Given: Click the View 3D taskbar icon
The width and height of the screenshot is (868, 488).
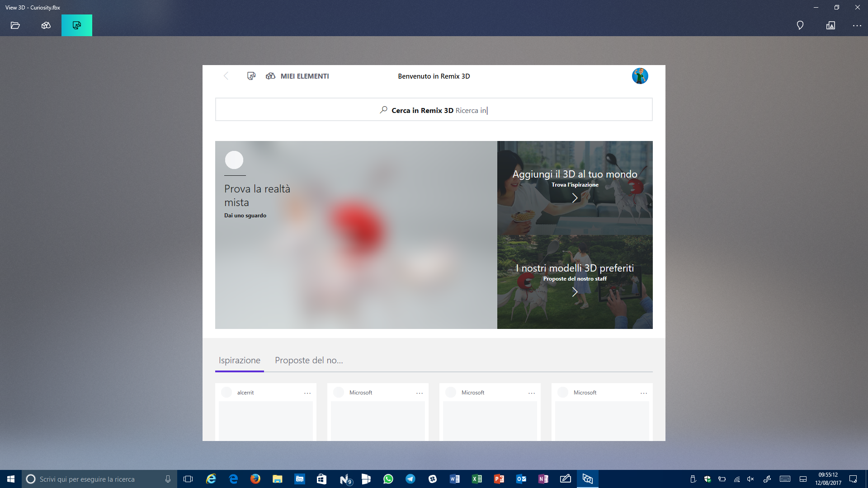Looking at the screenshot, I should [x=588, y=479].
